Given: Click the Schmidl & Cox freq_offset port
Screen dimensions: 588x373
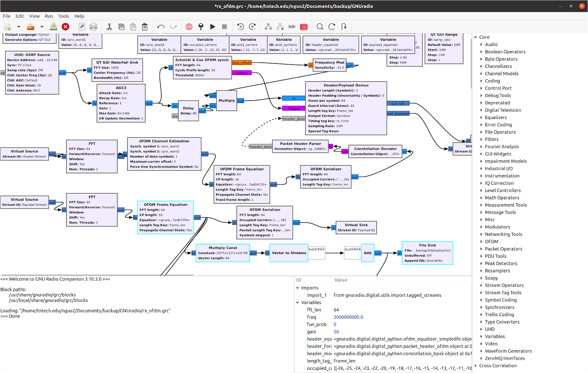Looking at the screenshot, I should coord(241,63).
